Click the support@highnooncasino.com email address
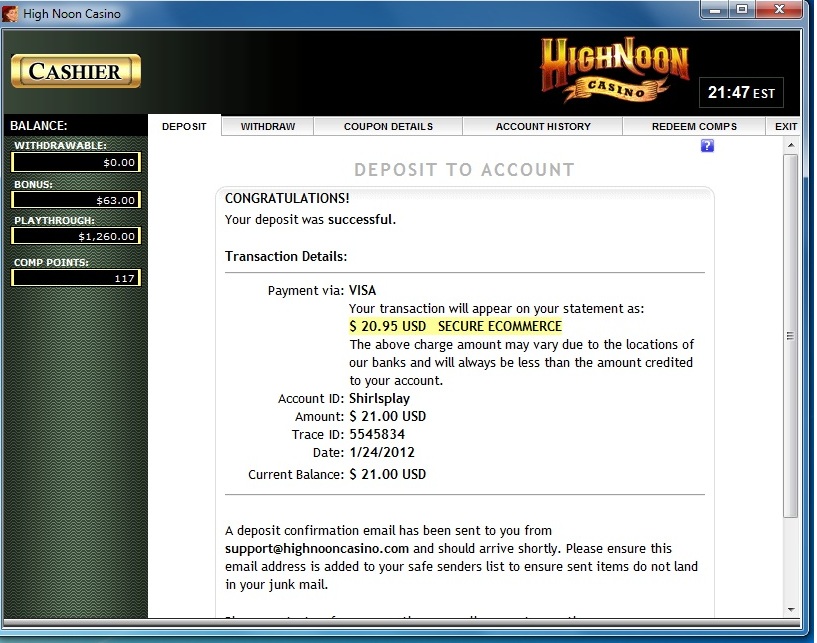This screenshot has width=817, height=643. click(318, 549)
